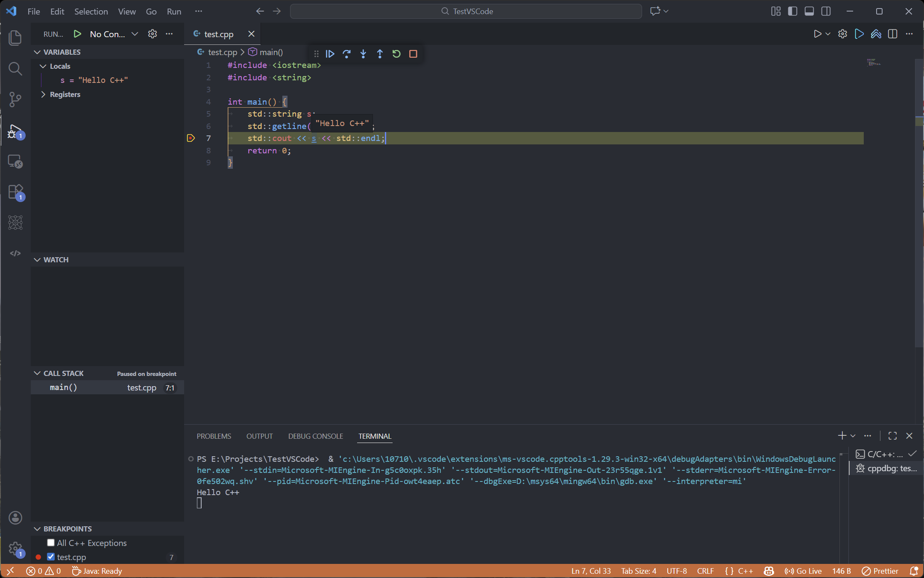Stop the debugger with square icon
The height and width of the screenshot is (578, 924).
pos(413,54)
